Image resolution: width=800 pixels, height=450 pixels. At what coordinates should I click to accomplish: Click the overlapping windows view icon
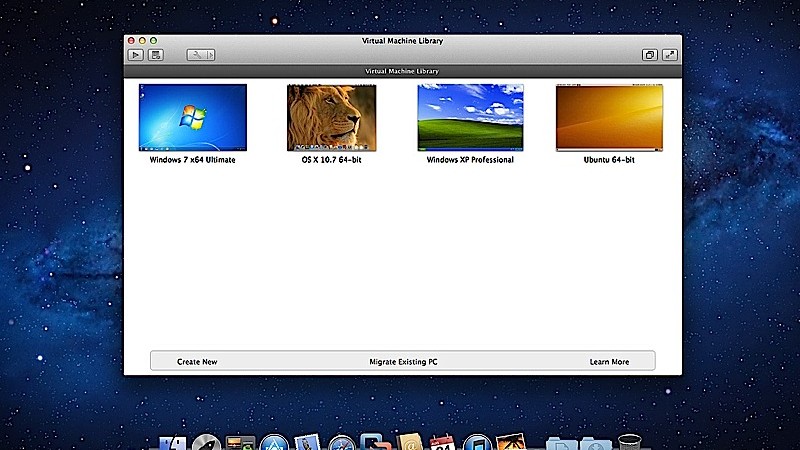click(x=650, y=55)
